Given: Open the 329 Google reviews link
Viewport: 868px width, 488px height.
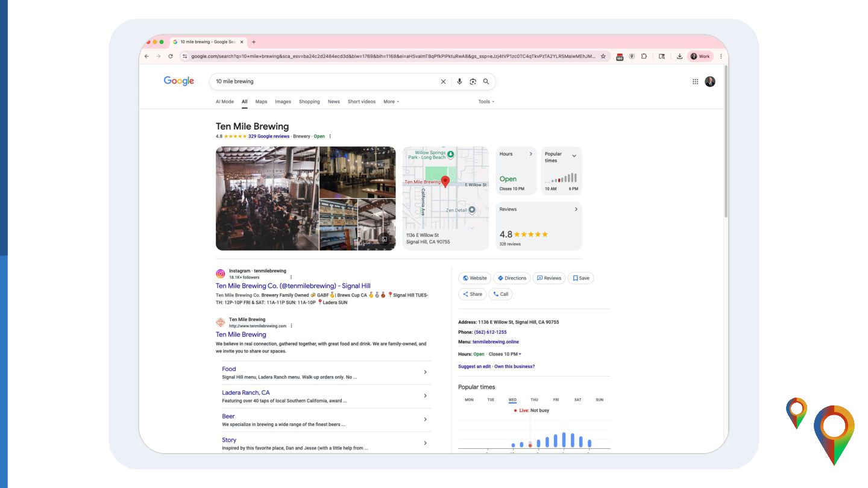Looking at the screenshot, I should pyautogui.click(x=269, y=136).
